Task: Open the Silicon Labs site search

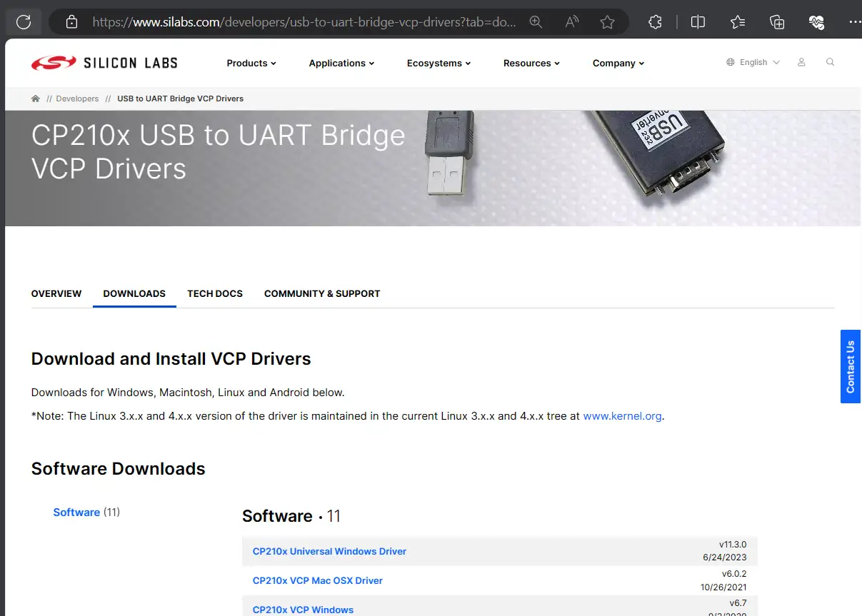Action: click(x=830, y=62)
